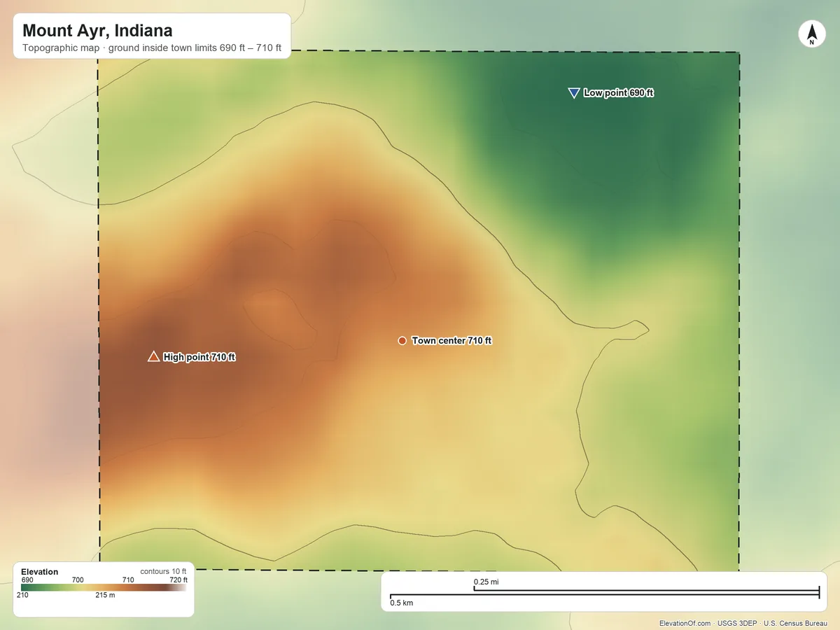Click the '210' metric legend value
This screenshot has width=840, height=630.
(x=23, y=596)
